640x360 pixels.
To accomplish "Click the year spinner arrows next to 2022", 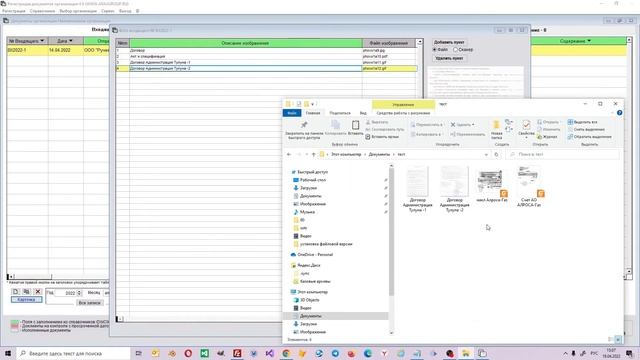I will 79,293.
